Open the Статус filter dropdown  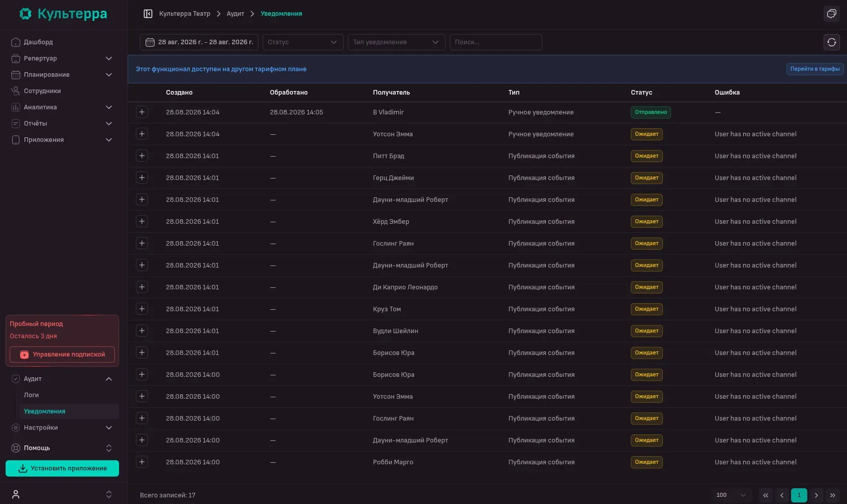[x=303, y=42]
